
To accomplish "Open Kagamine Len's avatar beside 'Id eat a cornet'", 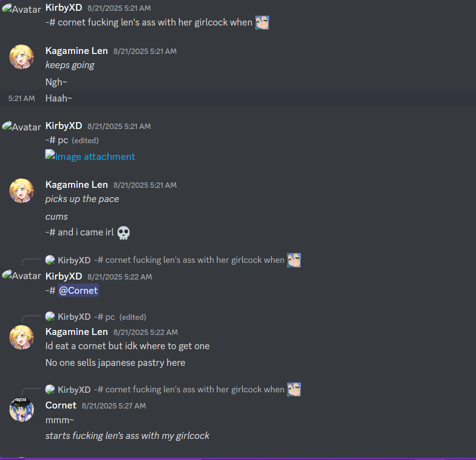I will coord(21,337).
